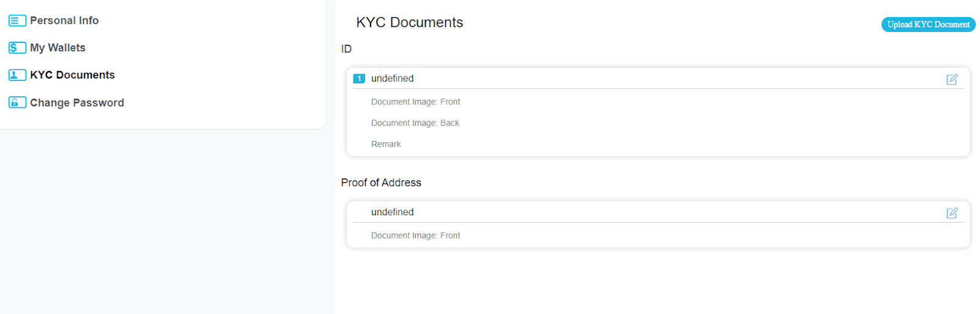Click Document Image: Front under Proof of Address
This screenshot has height=314, width=980.
click(415, 235)
